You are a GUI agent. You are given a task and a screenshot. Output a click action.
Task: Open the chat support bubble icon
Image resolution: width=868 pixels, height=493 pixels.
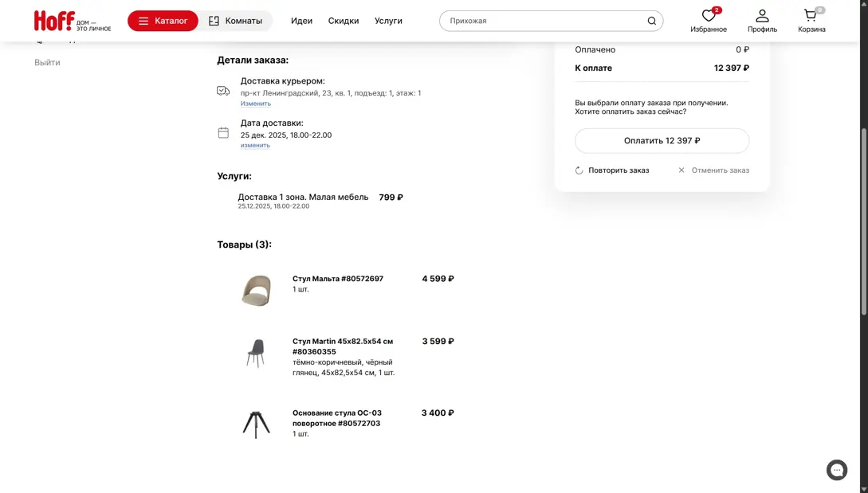836,470
